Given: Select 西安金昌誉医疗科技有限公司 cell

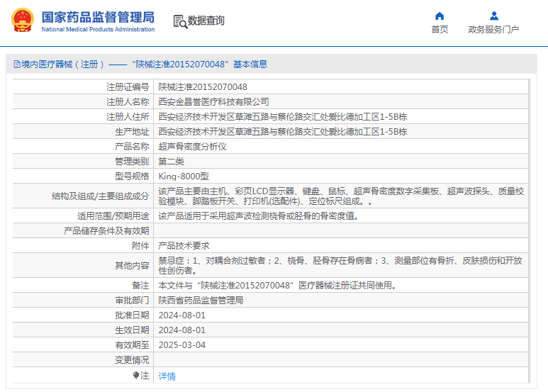Looking at the screenshot, I should tap(213, 102).
